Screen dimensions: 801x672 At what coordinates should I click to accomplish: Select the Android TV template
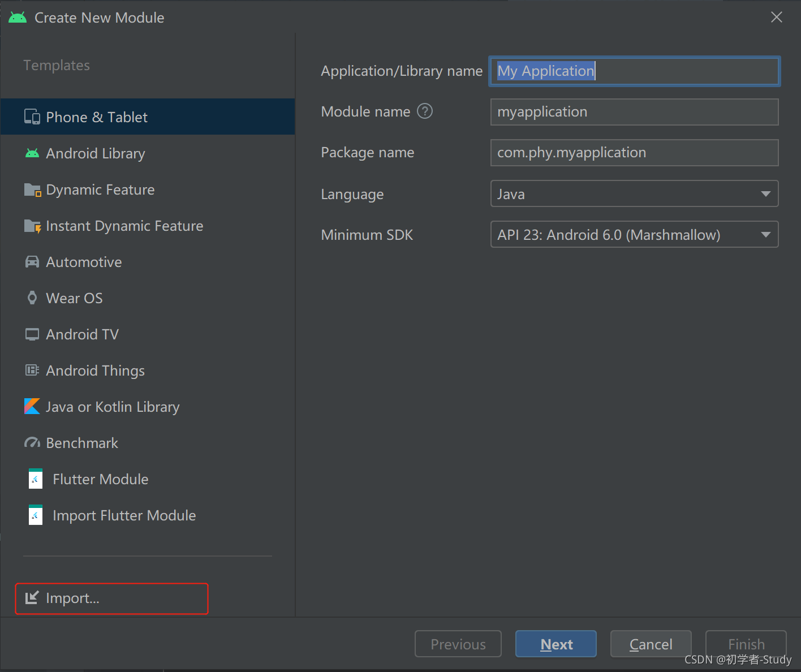pyautogui.click(x=148, y=334)
